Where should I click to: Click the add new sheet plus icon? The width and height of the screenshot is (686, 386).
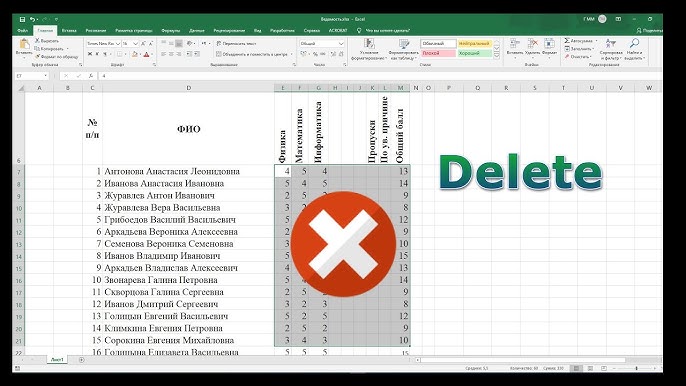click(81, 360)
